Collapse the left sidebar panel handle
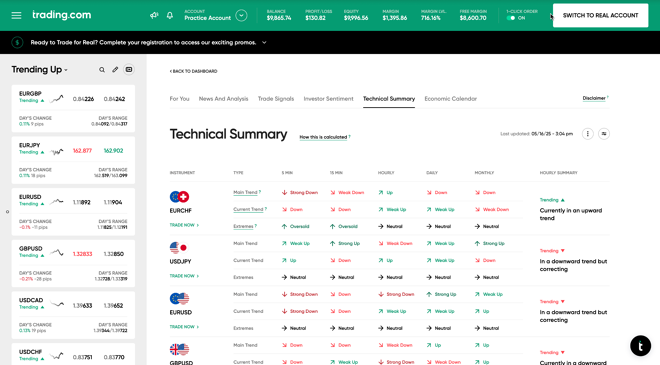660x365 pixels. 7,212
